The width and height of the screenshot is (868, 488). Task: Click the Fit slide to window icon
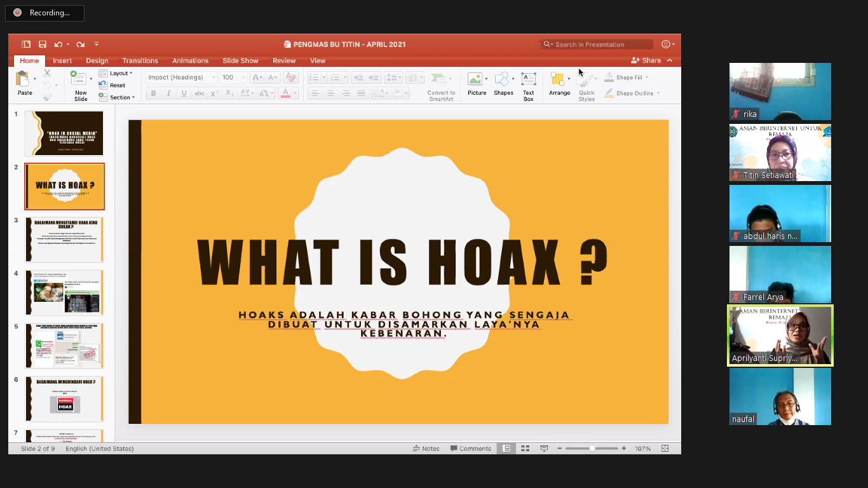tap(665, 449)
